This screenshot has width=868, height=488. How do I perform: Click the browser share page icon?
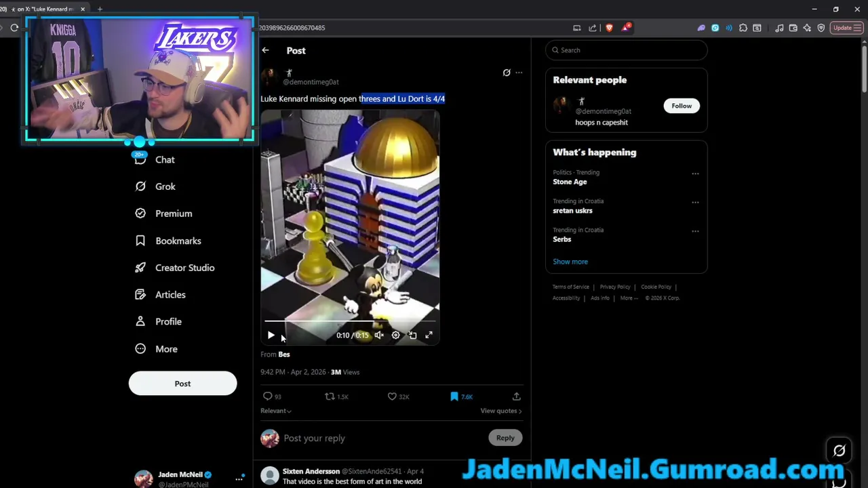[x=593, y=28]
